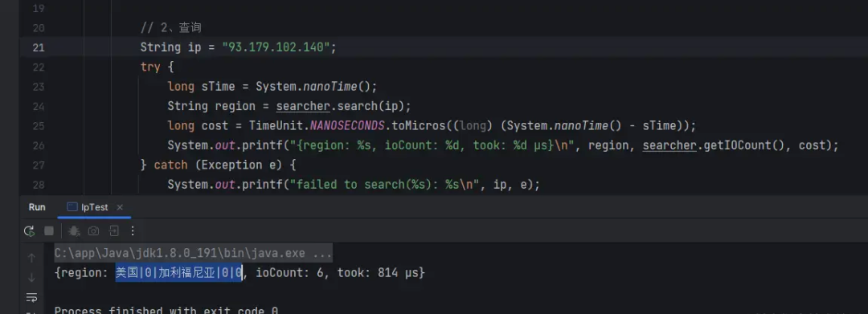Click line number 24 in gutter
Viewport: 868px width, 314px height.
pos(39,107)
